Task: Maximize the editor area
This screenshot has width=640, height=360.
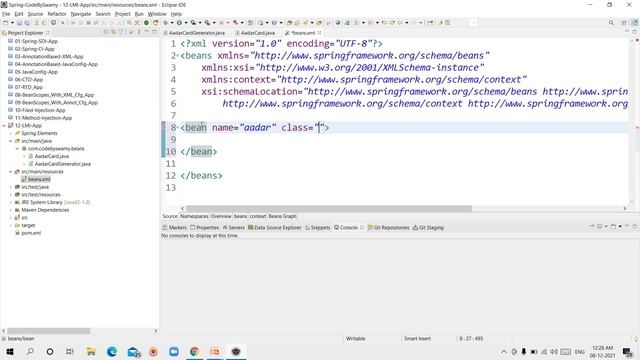Action: pos(635,31)
